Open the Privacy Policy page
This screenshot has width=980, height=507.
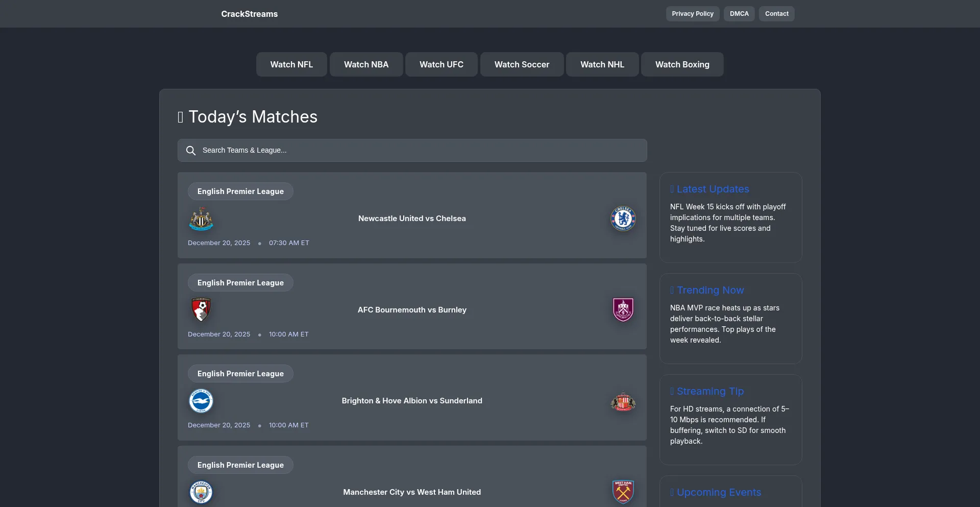[x=692, y=14]
